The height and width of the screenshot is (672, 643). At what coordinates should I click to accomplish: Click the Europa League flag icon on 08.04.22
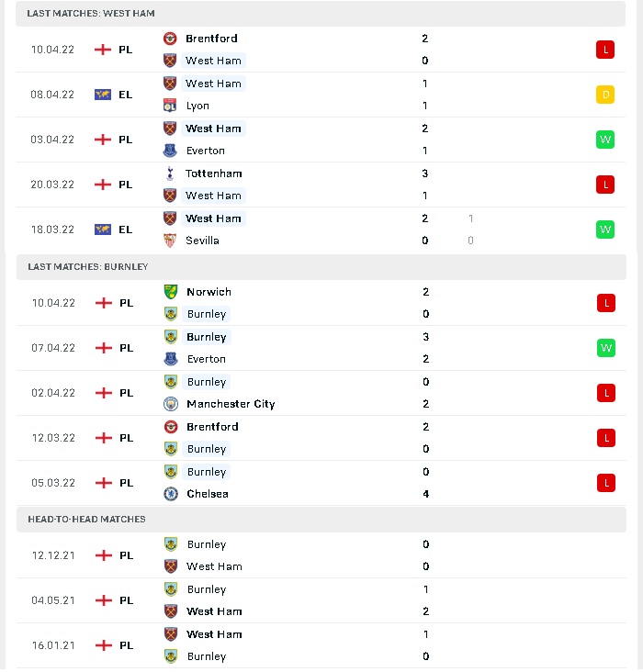103,95
